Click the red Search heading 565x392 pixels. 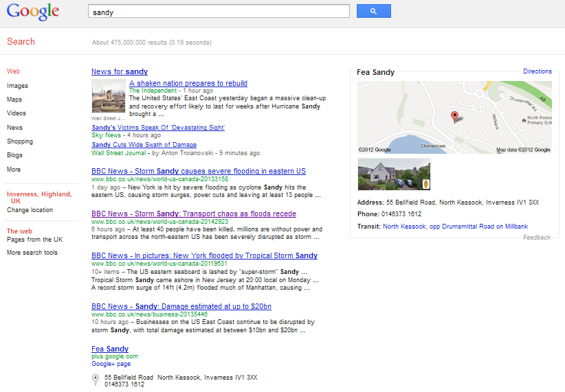pyautogui.click(x=21, y=41)
